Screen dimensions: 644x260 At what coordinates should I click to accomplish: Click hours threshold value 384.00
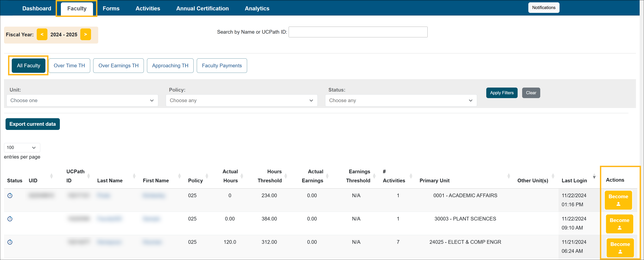tap(269, 218)
